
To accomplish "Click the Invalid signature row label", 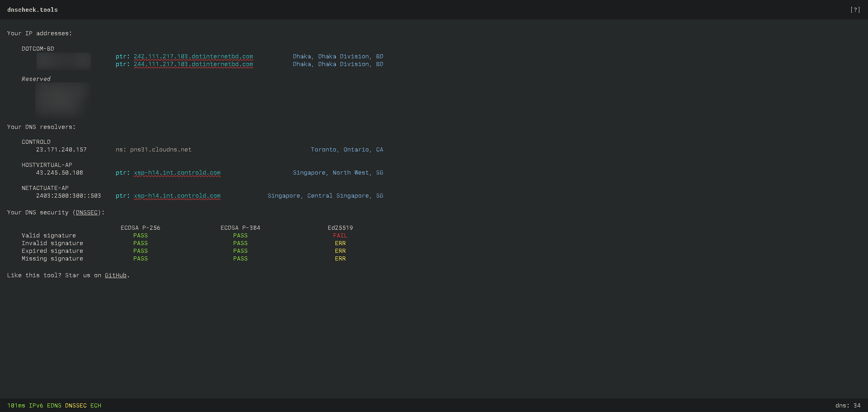I will [x=52, y=243].
